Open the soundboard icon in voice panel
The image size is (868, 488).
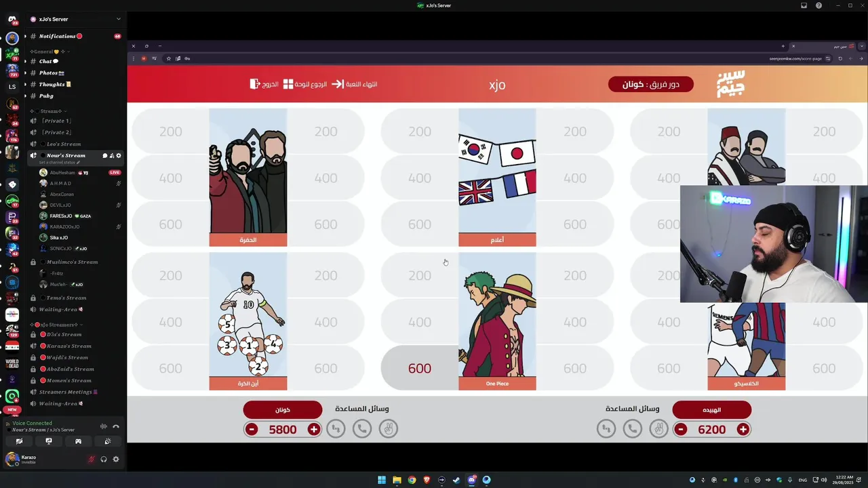[108, 441]
